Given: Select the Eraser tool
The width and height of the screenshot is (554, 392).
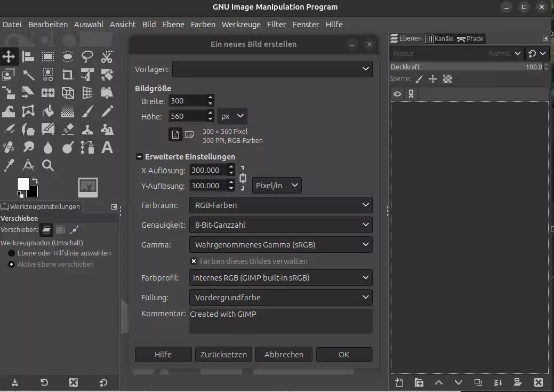Looking at the screenshot, I should click(x=68, y=129).
